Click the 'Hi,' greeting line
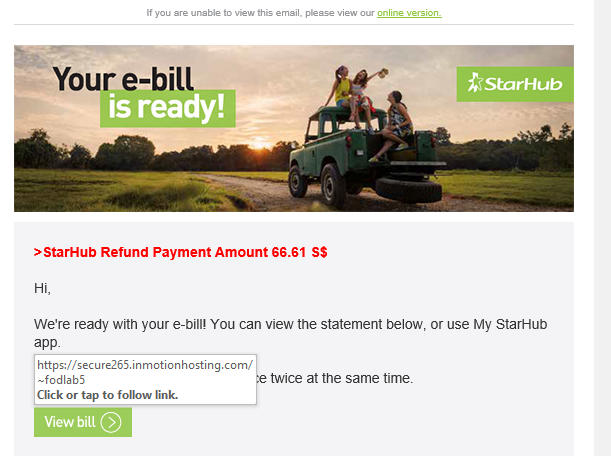Screen dimensions: 611x456 click(x=42, y=288)
